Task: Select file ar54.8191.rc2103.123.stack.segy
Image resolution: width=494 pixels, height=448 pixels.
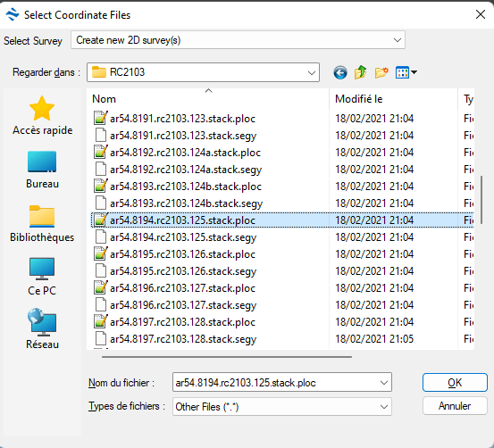Action: click(x=183, y=136)
